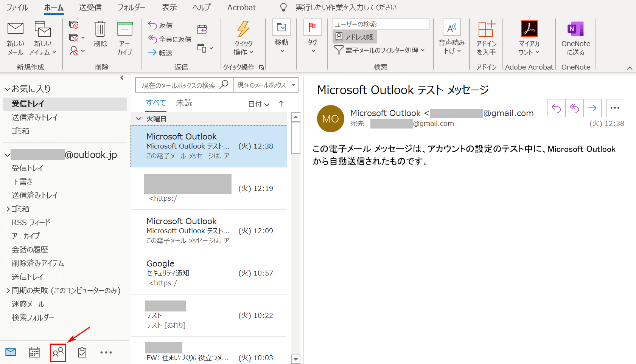Switch to the Calendar view icon
The width and height of the screenshot is (636, 364).
coord(34,352)
